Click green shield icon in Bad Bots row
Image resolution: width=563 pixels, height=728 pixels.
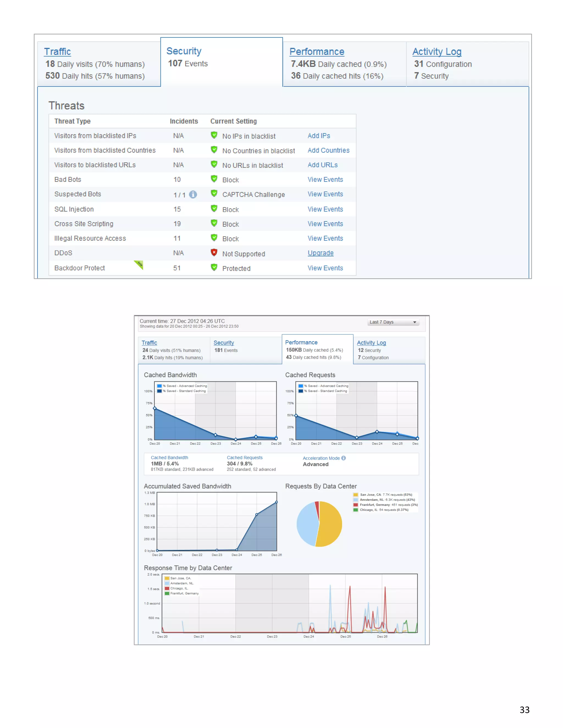tap(214, 179)
